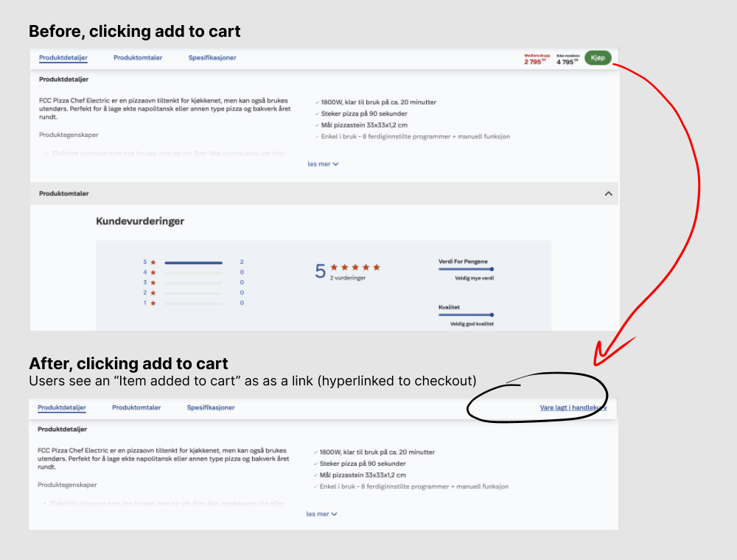Filter reviews by the 3 star row
Screen dimensions: 737x560
(194, 283)
